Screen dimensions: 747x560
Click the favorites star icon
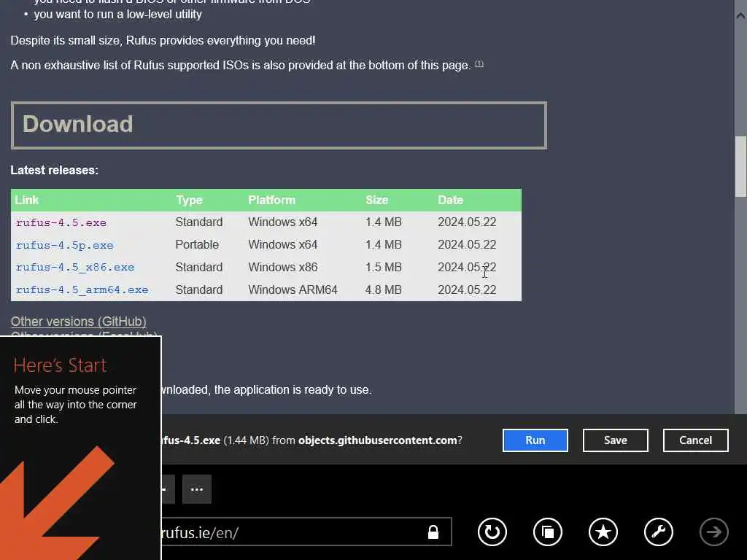603,532
